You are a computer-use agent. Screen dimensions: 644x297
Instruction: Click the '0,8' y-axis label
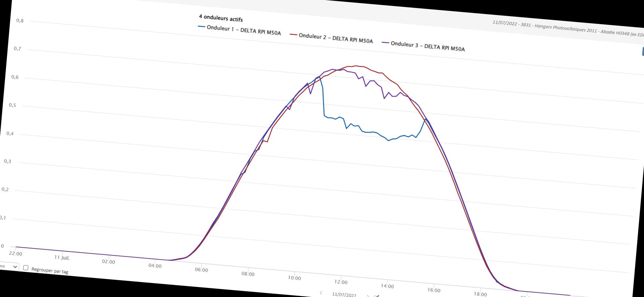20,20
